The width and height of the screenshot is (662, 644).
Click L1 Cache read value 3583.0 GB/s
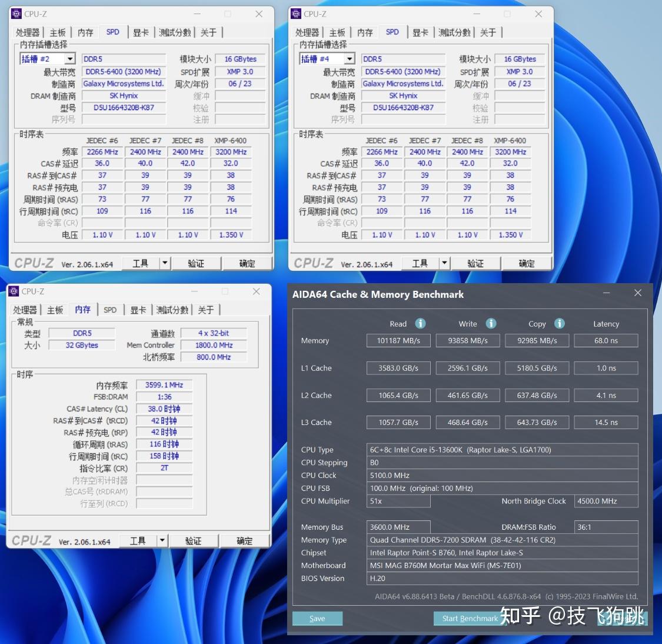point(398,368)
